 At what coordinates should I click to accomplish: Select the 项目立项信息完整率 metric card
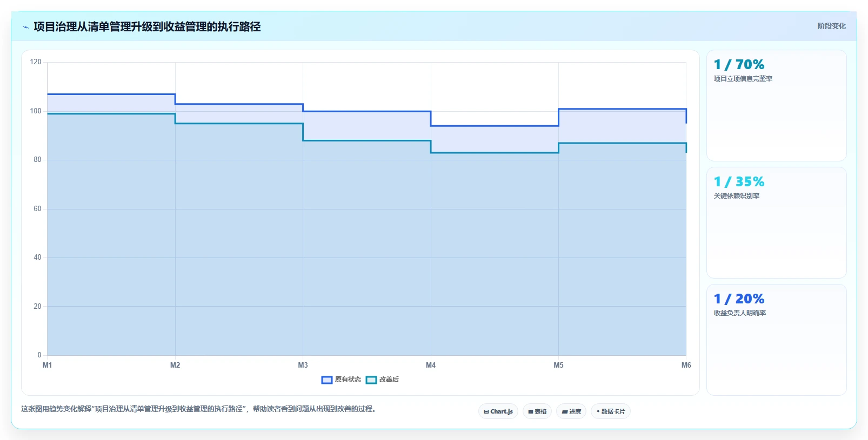[776, 105]
